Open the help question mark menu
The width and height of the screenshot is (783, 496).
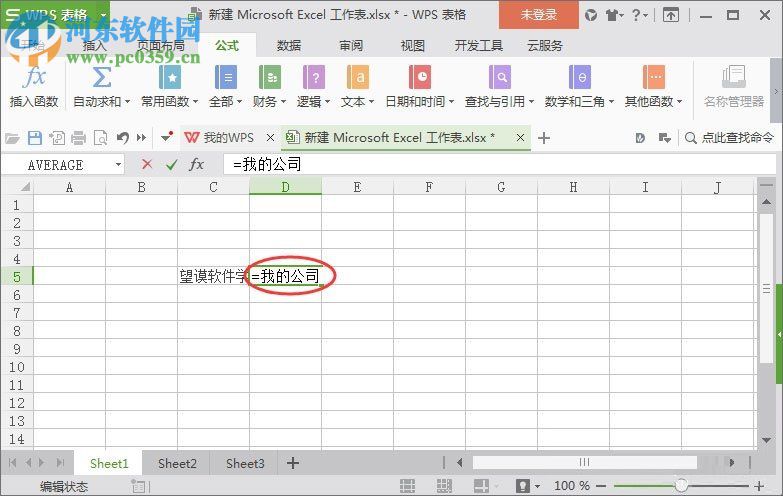pyautogui.click(x=639, y=15)
